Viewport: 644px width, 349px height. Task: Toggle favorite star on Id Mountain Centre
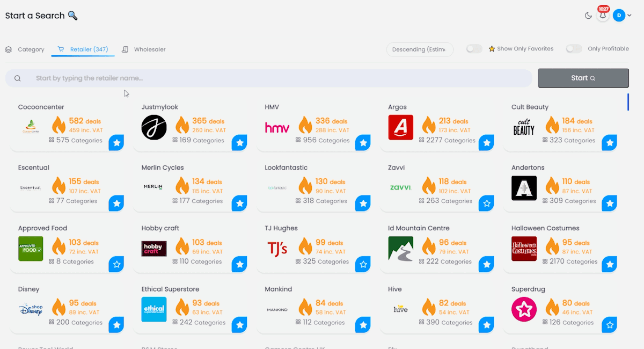(487, 265)
